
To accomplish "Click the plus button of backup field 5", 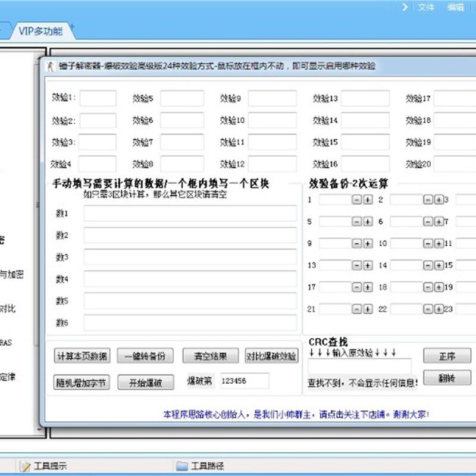I will point(368,221).
